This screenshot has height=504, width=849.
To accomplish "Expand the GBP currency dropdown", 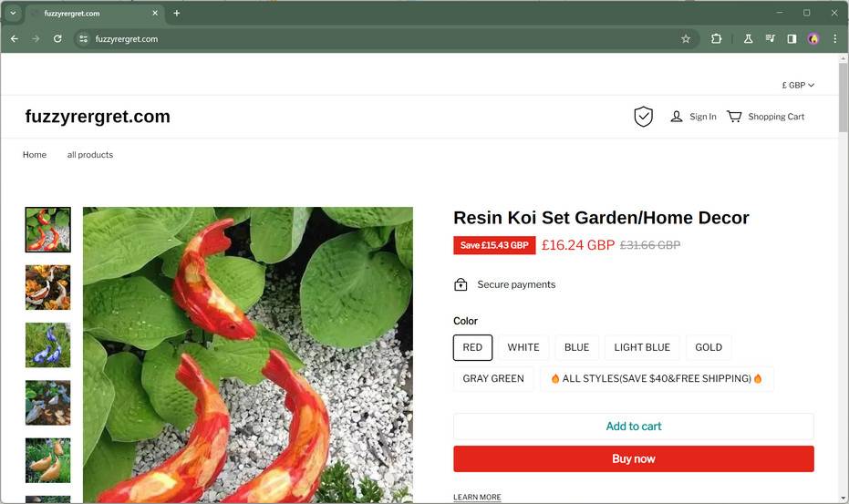I will coord(798,85).
